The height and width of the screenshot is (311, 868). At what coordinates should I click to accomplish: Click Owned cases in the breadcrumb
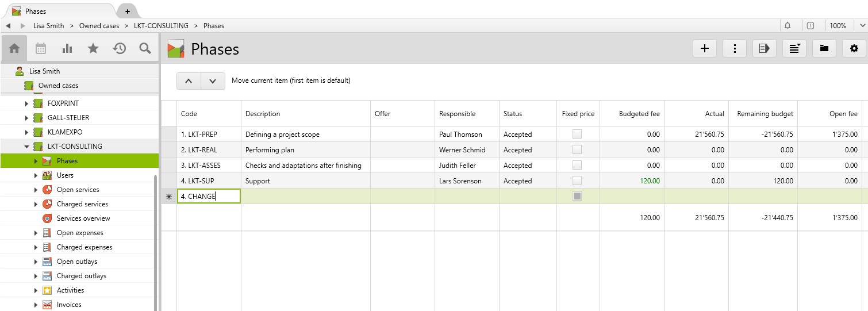coord(99,26)
